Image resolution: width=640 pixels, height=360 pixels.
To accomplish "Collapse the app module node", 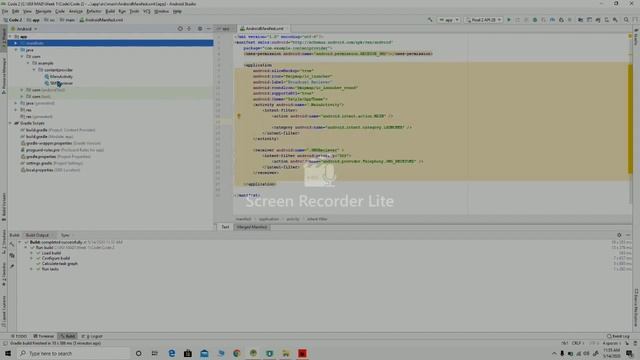I will 10,36.
